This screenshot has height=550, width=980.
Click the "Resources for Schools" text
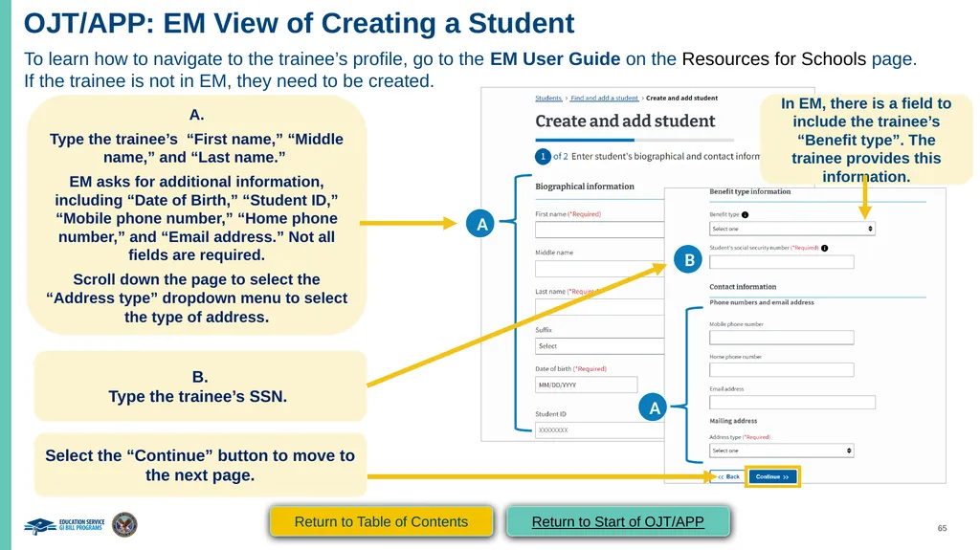[773, 58]
